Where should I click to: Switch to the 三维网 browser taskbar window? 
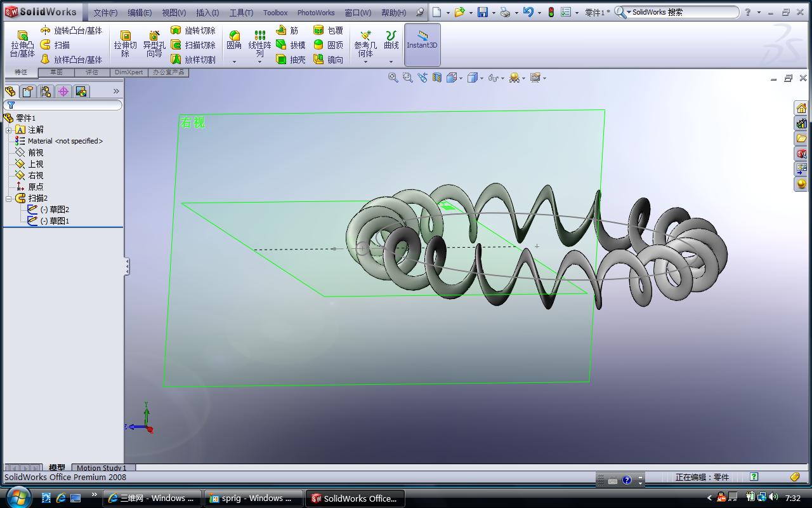(x=152, y=498)
